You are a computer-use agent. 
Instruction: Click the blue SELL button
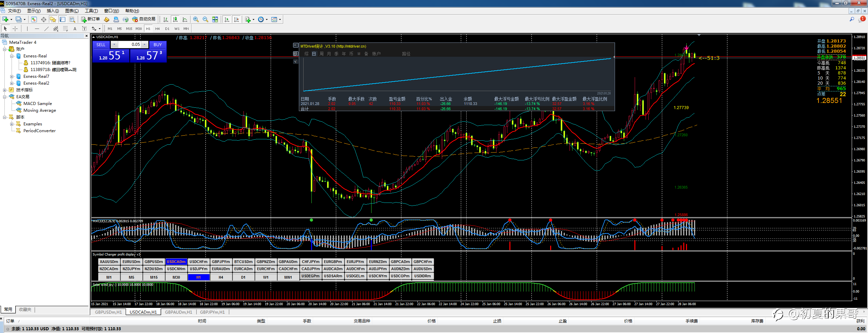[x=101, y=45]
